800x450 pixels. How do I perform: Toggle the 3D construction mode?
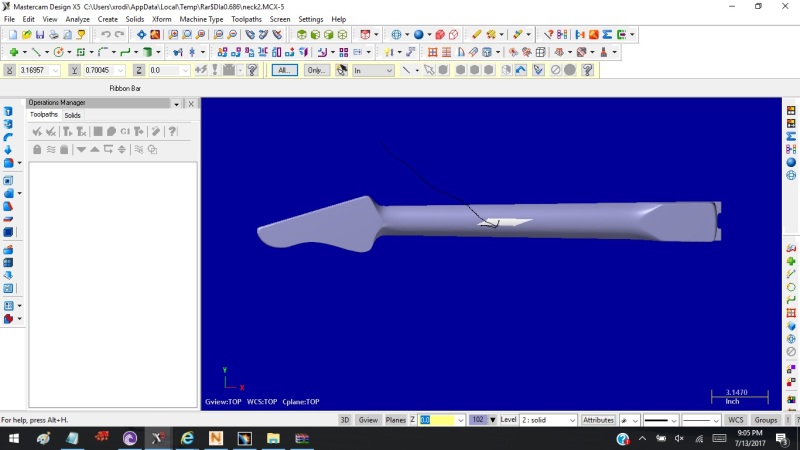pyautogui.click(x=345, y=420)
